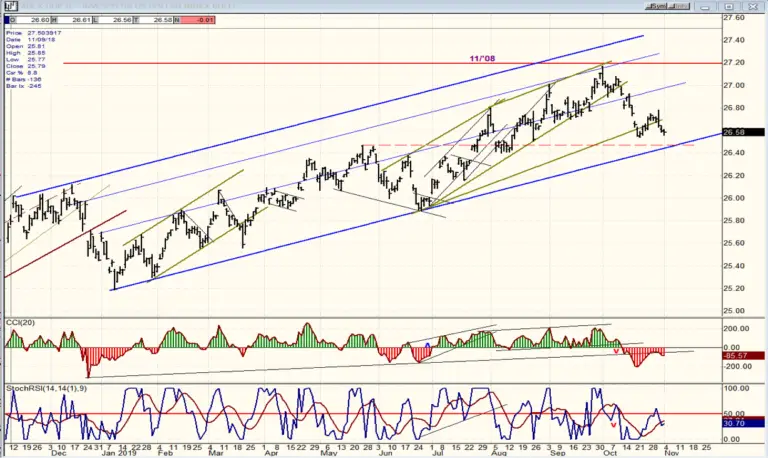Click the StochRSI(14,14(1),9) indicator label
The image size is (768, 458).
(47, 388)
